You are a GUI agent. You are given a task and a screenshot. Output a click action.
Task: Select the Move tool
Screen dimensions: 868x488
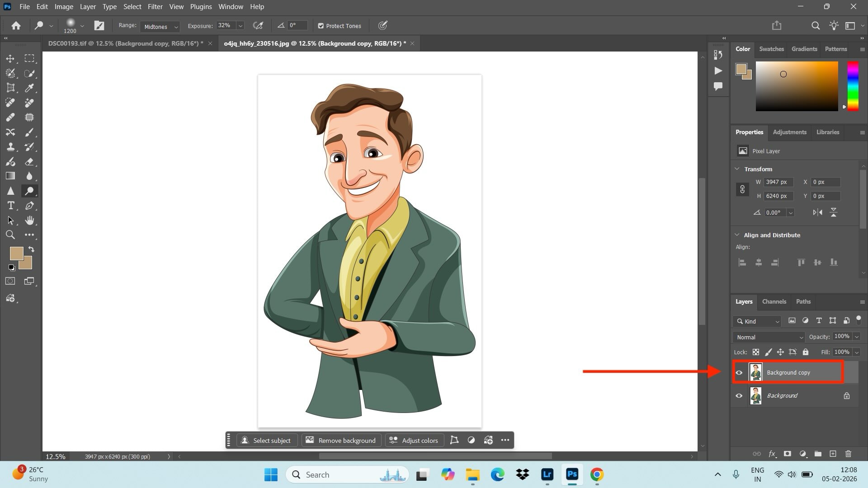tap(10, 59)
